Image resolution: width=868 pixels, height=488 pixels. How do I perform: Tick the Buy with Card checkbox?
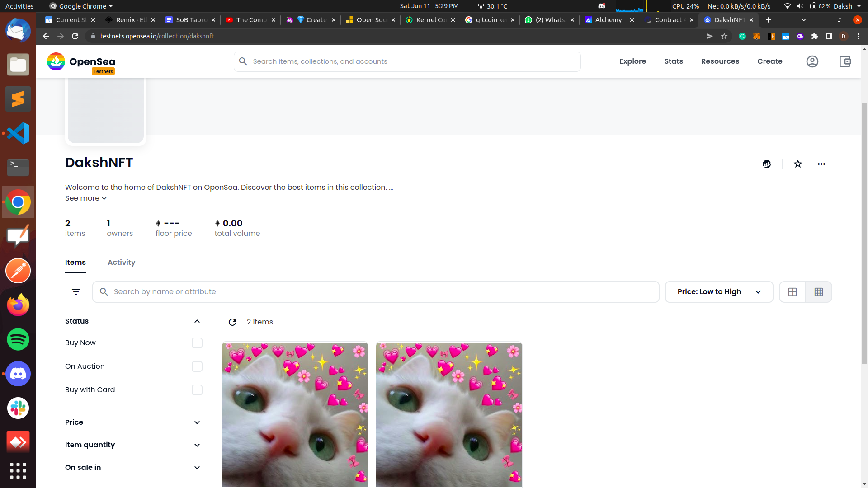[197, 390]
